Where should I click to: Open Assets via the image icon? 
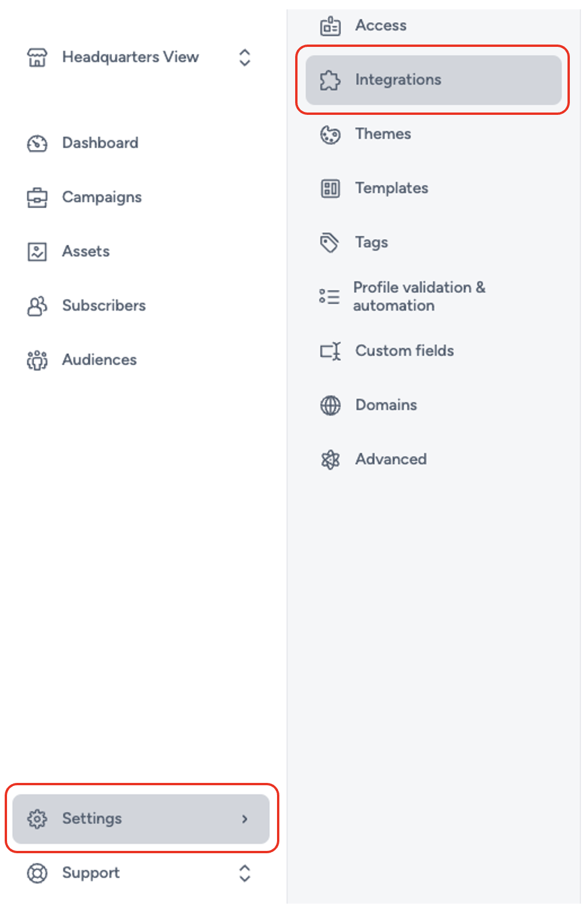point(37,251)
